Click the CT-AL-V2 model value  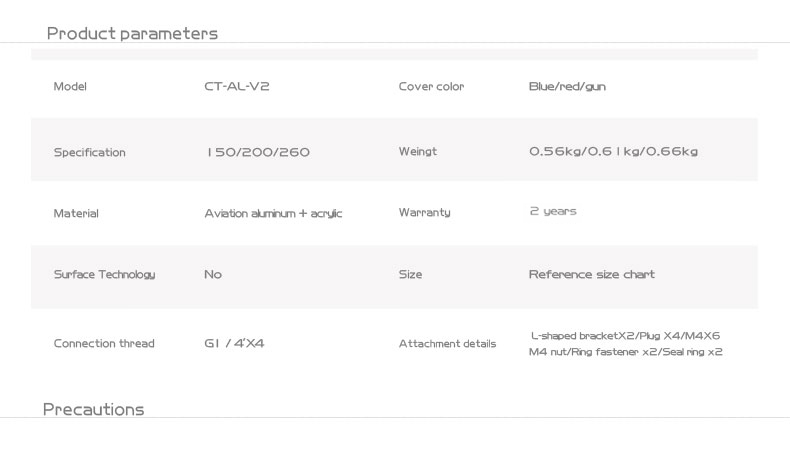[x=237, y=86]
